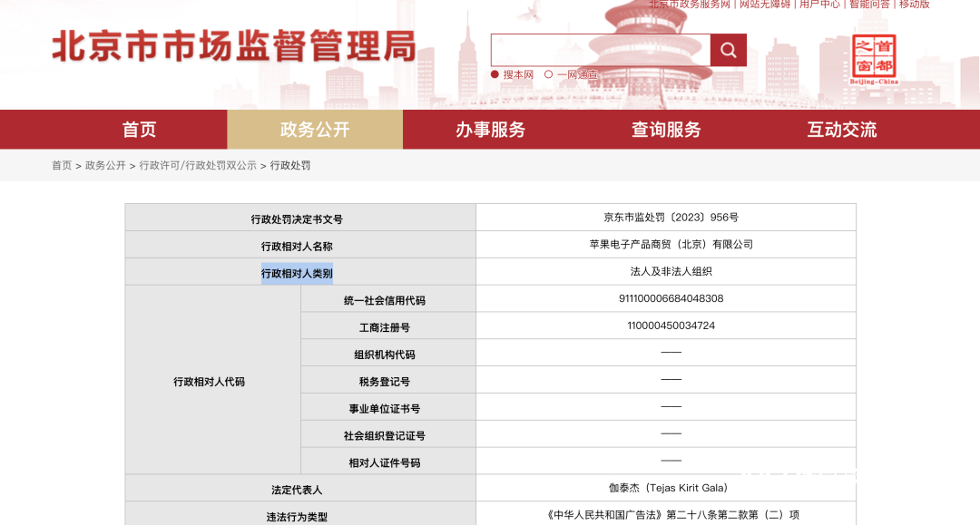Click registration number 110000450034724
This screenshot has height=525, width=980.
671,326
